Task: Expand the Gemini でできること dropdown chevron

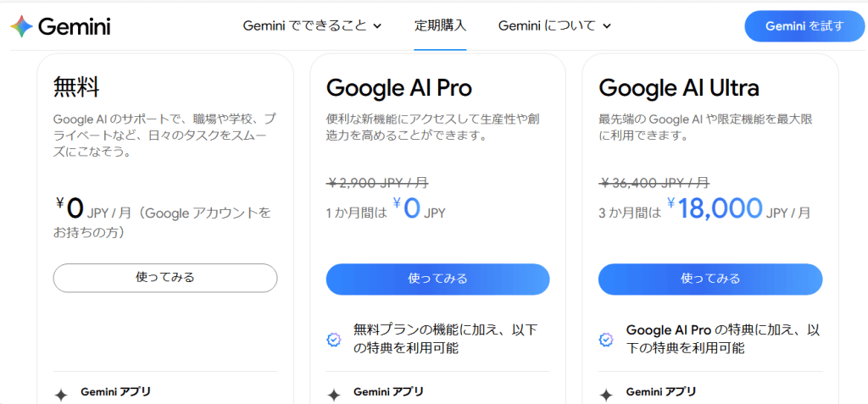Action: [377, 26]
